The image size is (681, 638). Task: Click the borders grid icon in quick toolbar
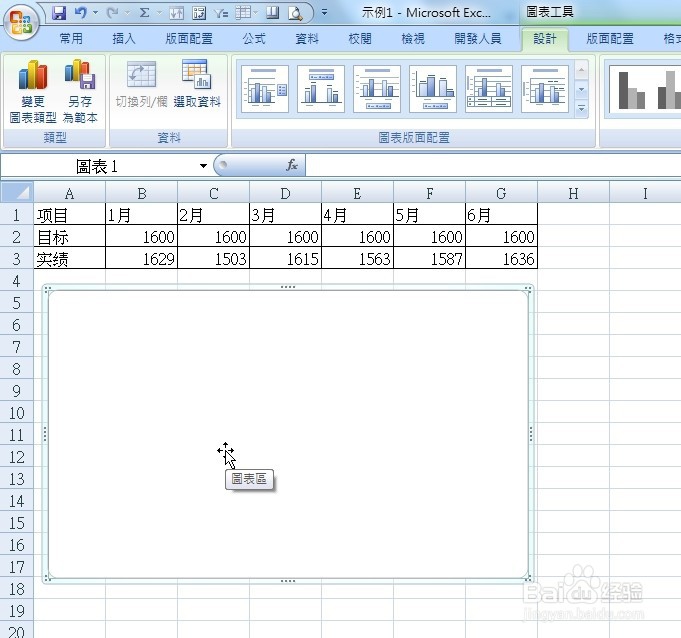[x=243, y=13]
